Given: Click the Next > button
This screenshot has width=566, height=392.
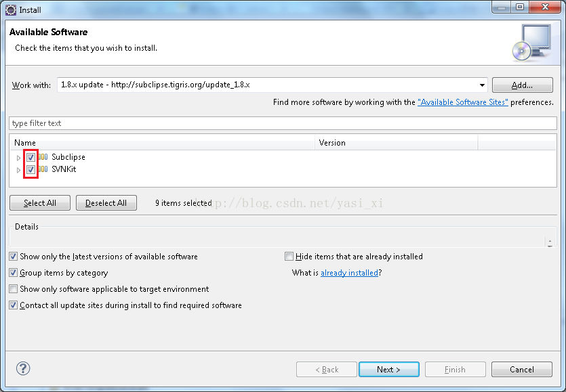Looking at the screenshot, I should click(389, 369).
